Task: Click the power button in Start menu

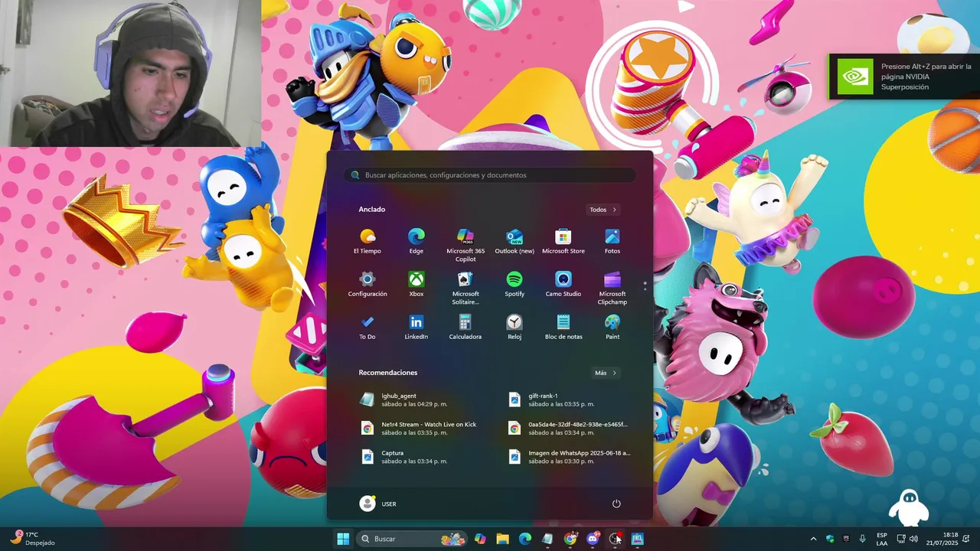Action: pos(616,504)
